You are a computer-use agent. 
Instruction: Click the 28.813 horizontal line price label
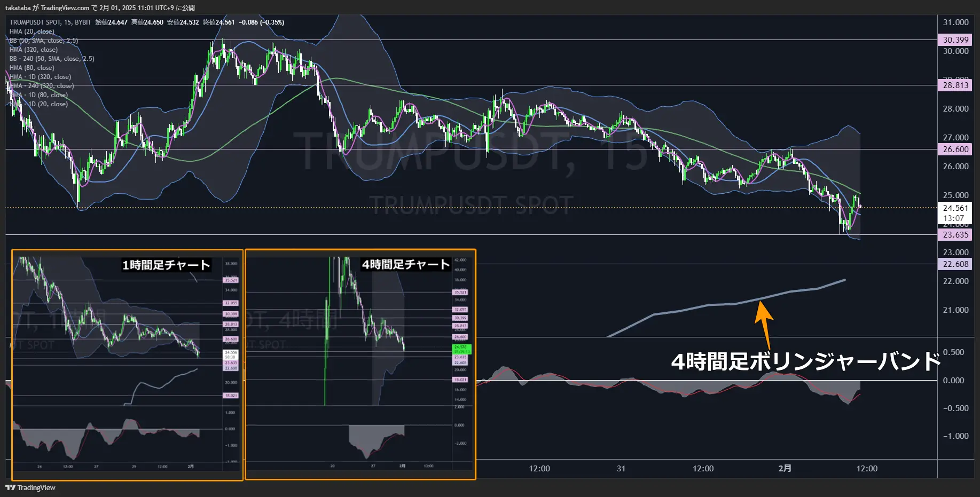pyautogui.click(x=955, y=85)
